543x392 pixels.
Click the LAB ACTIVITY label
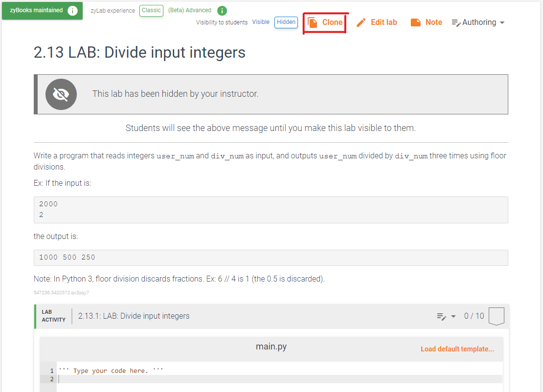[x=54, y=316]
